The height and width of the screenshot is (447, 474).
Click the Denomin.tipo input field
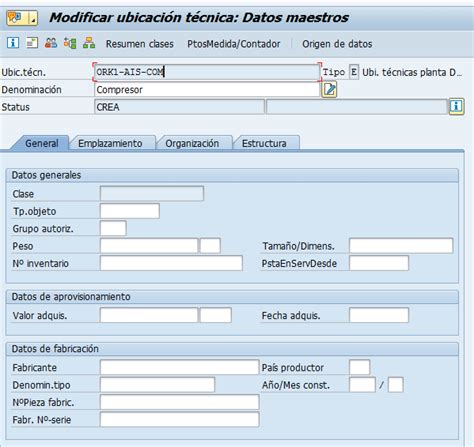coord(157,385)
